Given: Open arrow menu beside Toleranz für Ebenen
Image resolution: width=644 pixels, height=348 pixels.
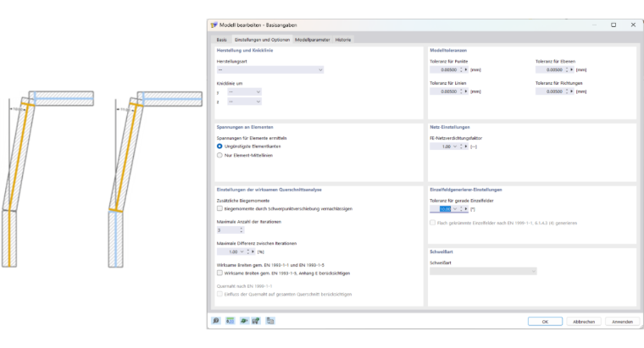Looking at the screenshot, I should 572,69.
